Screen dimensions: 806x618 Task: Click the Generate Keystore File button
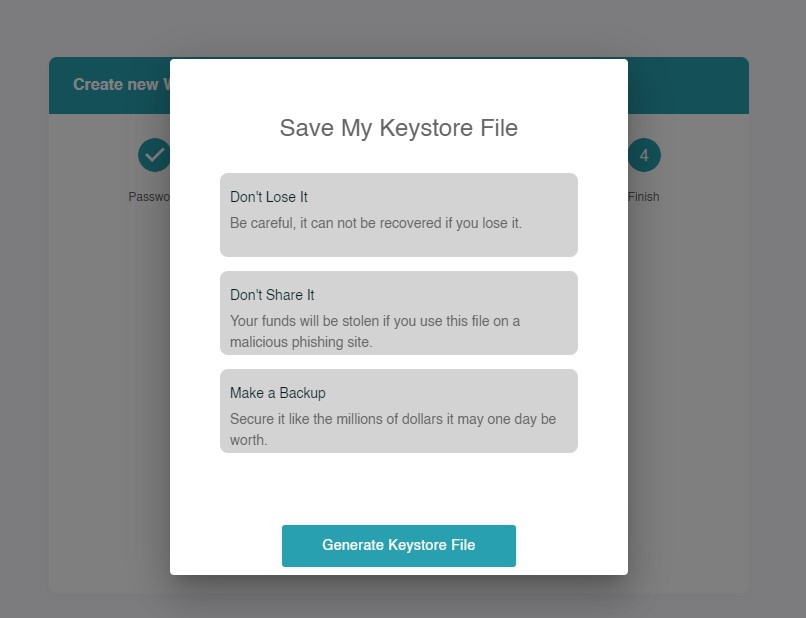[398, 545]
